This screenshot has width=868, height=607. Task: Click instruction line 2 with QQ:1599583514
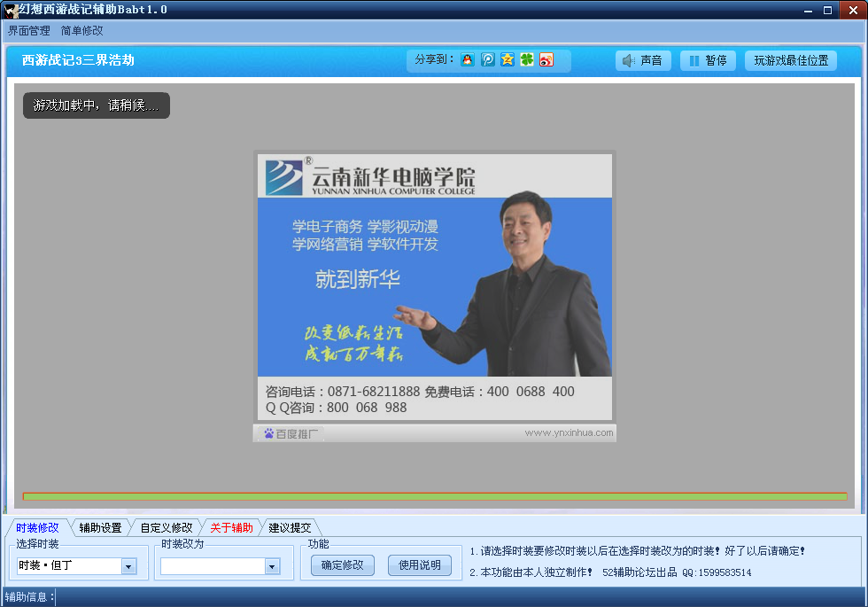[610, 572]
